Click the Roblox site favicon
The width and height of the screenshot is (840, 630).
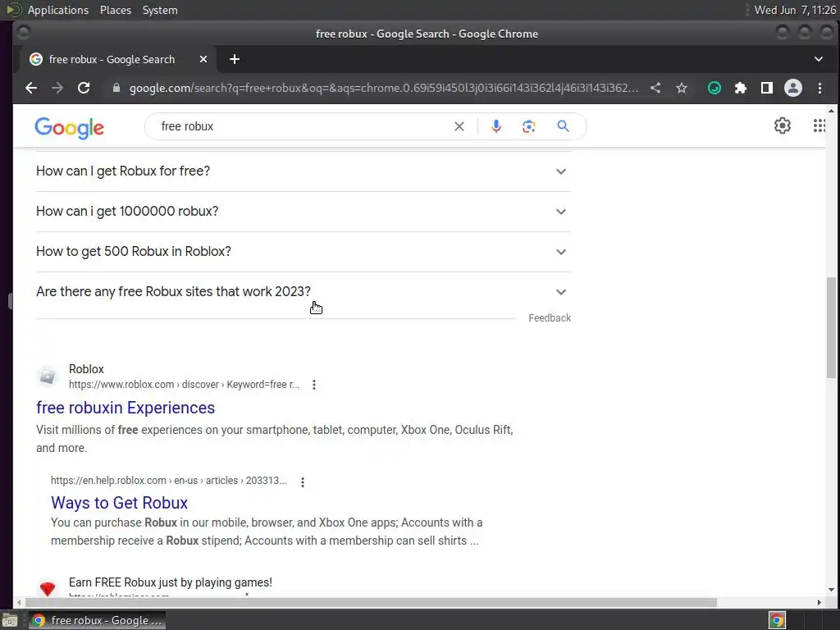pos(48,376)
